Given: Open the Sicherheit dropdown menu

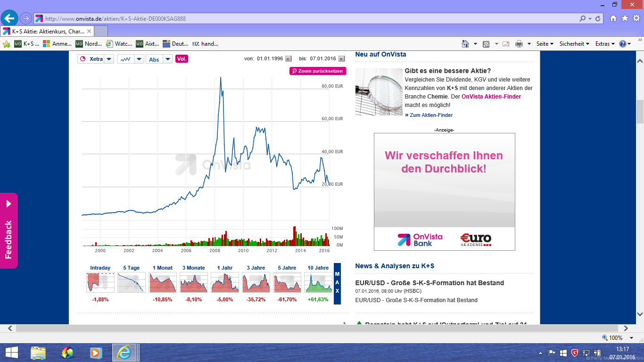Looking at the screenshot, I should pyautogui.click(x=574, y=44).
